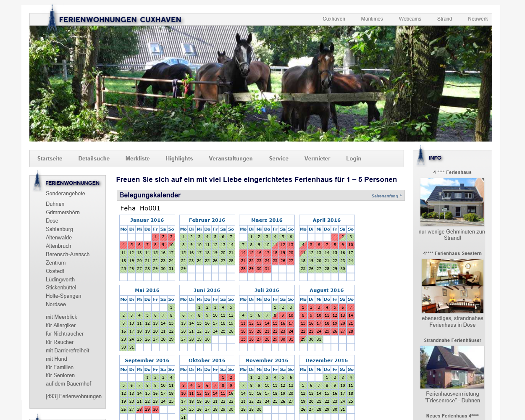
Task: Open the 4-star Ferienhaus house thumbnail
Action: [452, 202]
